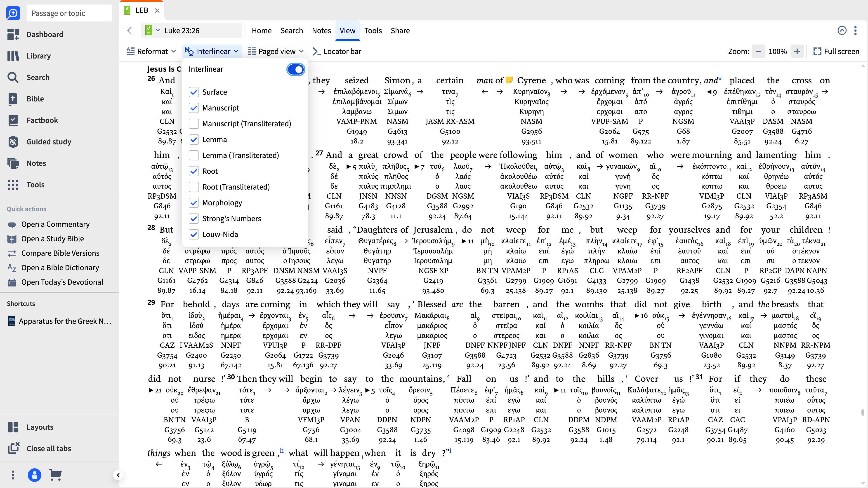Click the Passage or topic search field

pyautogui.click(x=69, y=13)
